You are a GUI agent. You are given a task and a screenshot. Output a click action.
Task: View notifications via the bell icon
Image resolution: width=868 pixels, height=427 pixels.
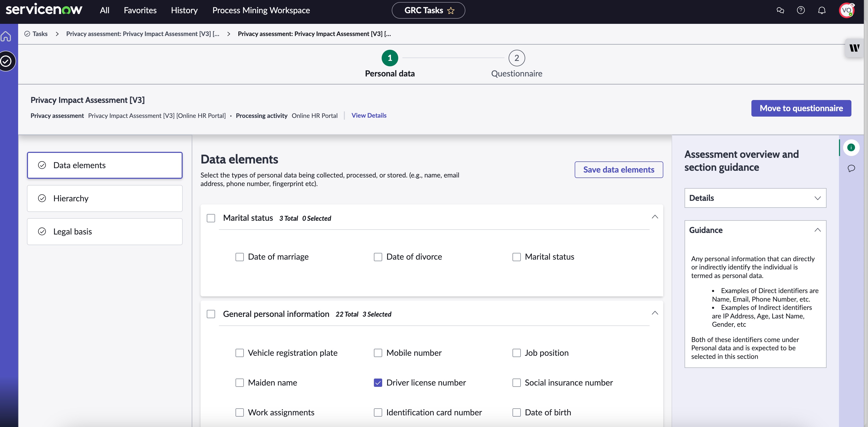(822, 10)
